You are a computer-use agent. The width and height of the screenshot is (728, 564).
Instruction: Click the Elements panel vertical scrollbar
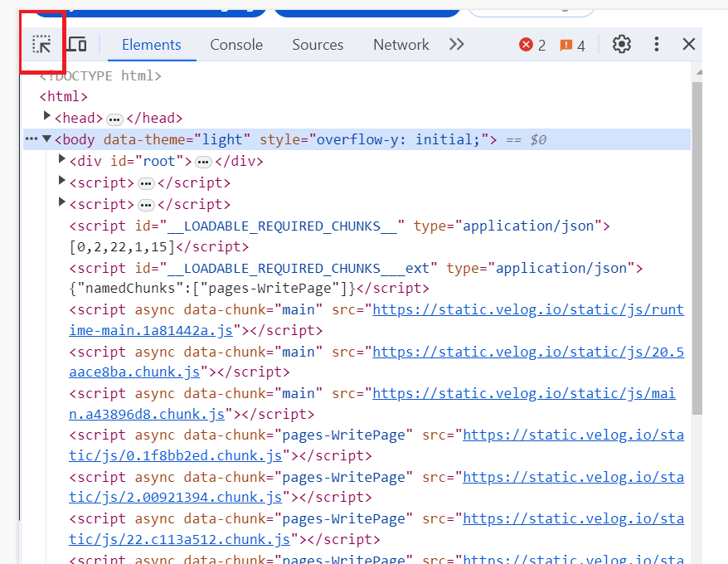[x=696, y=249]
